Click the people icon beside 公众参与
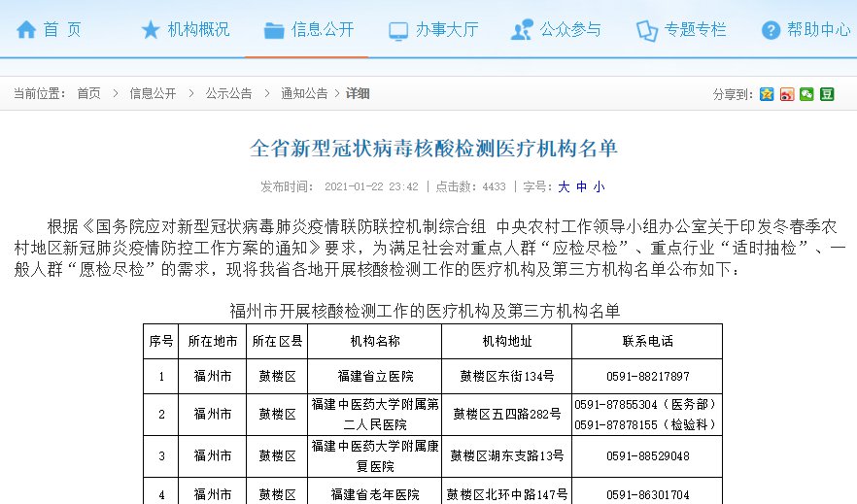Image resolution: width=857 pixels, height=504 pixels. point(522,29)
